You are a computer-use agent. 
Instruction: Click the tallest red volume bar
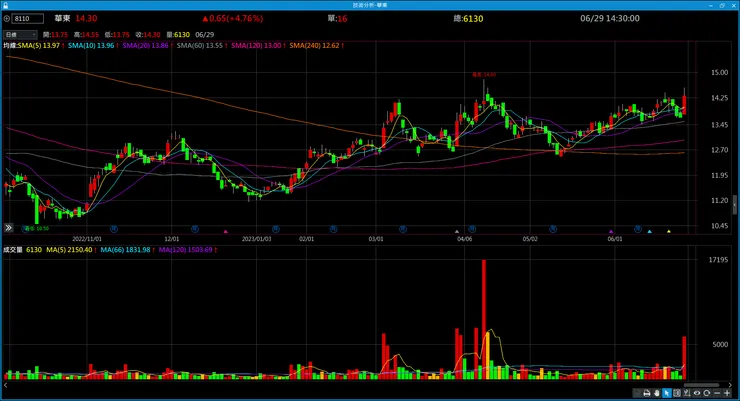click(x=484, y=319)
